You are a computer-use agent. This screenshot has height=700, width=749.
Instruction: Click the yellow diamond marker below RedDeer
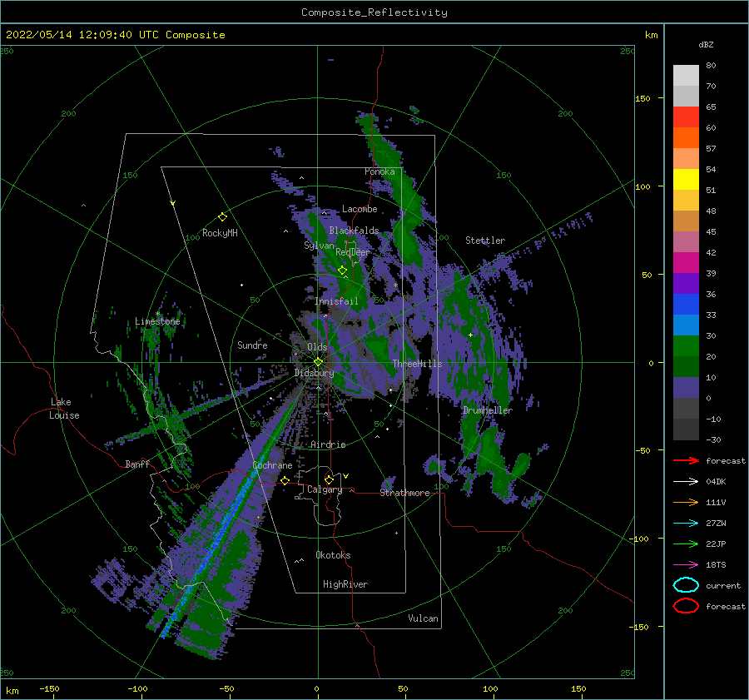[342, 271]
